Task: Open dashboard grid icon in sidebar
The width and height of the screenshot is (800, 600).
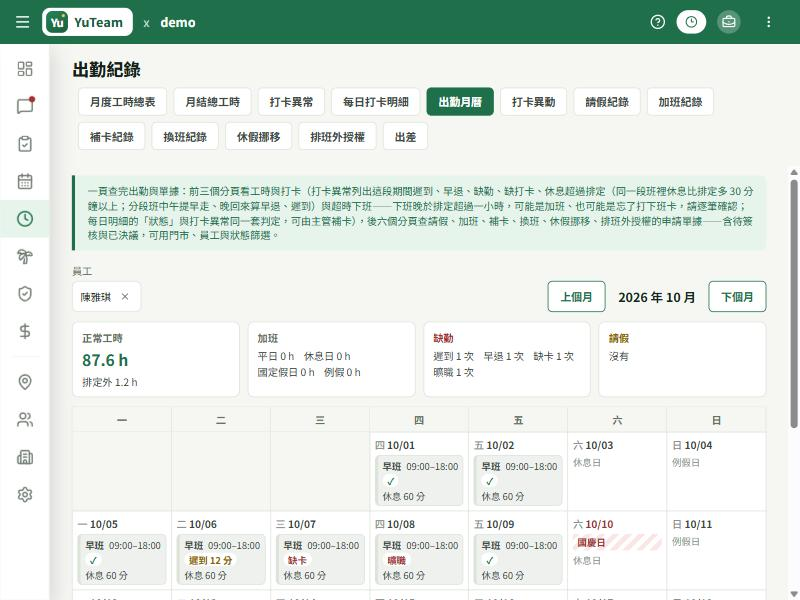Action: 25,69
